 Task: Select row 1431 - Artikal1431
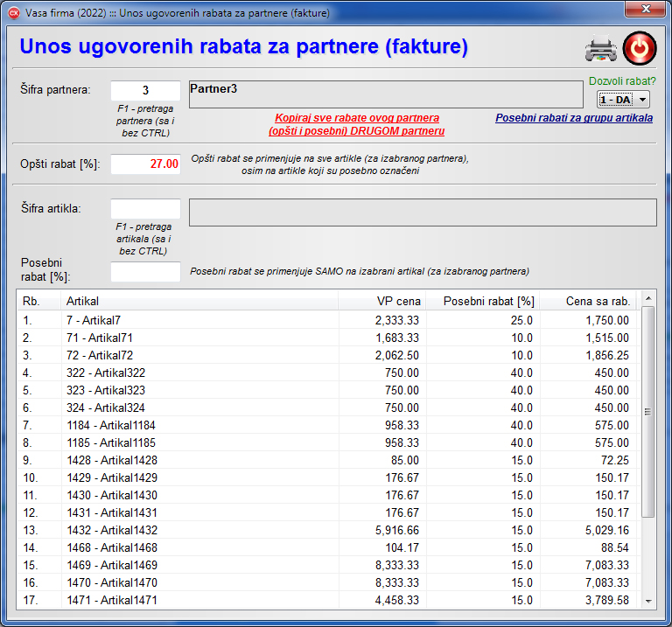point(329,512)
